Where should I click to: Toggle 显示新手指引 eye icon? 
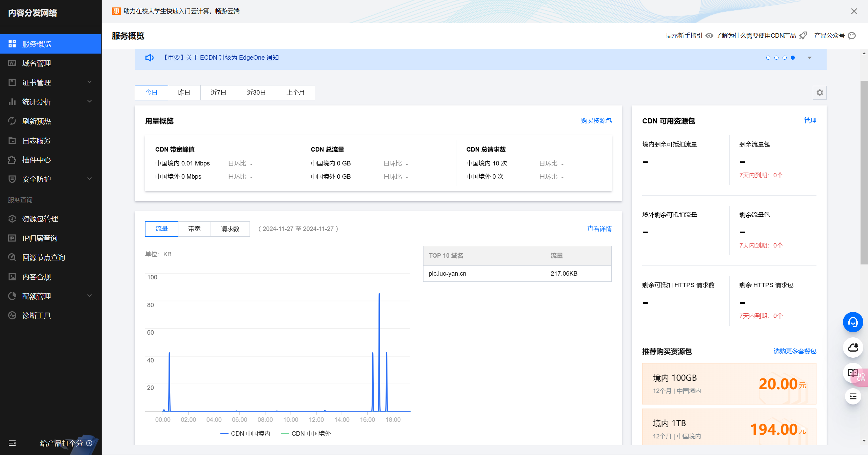(709, 36)
